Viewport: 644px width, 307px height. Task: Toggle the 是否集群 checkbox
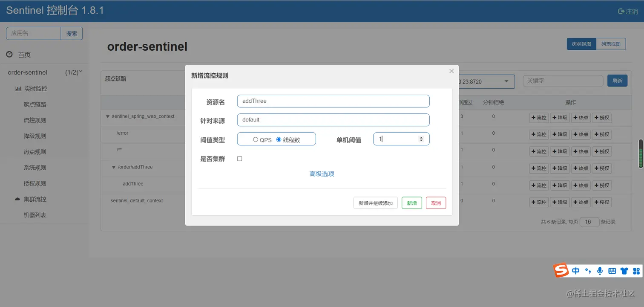click(x=239, y=159)
